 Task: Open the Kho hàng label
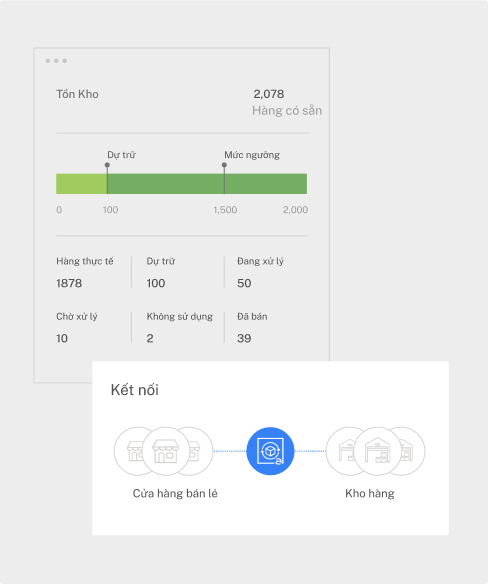tap(370, 493)
